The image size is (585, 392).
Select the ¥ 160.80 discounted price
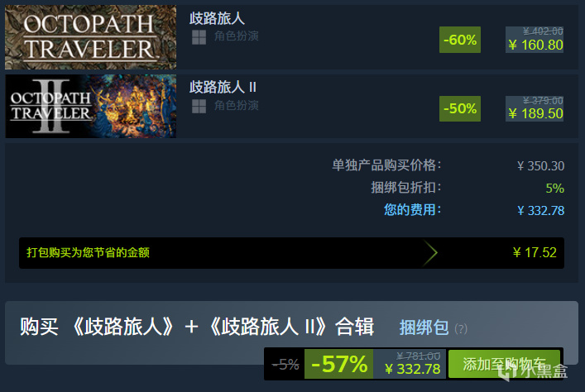(535, 45)
